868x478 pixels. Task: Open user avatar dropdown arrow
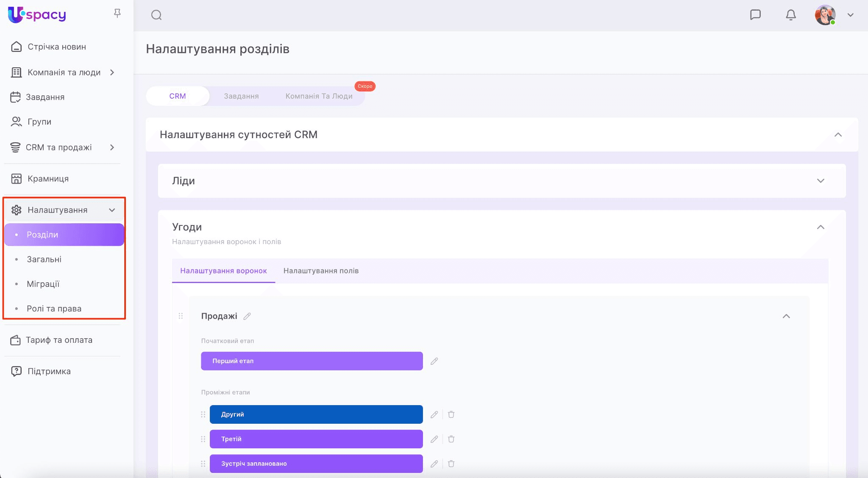pos(850,15)
